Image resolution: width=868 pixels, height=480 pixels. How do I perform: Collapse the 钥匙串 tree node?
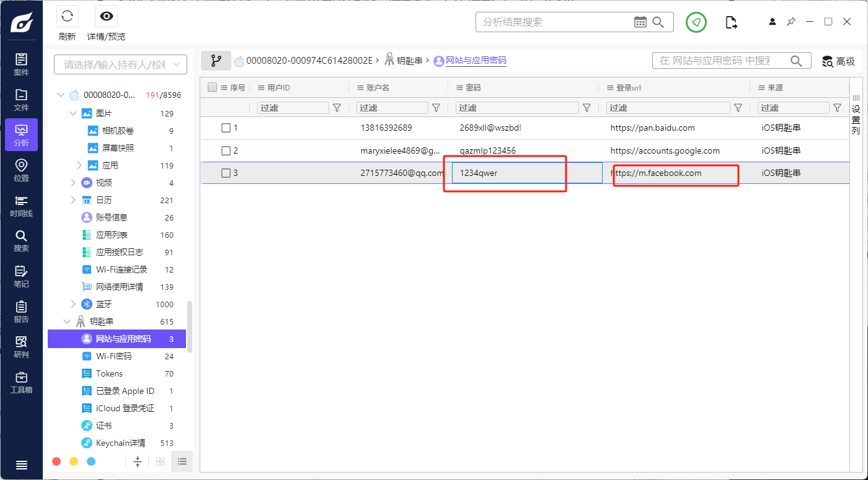[68, 321]
